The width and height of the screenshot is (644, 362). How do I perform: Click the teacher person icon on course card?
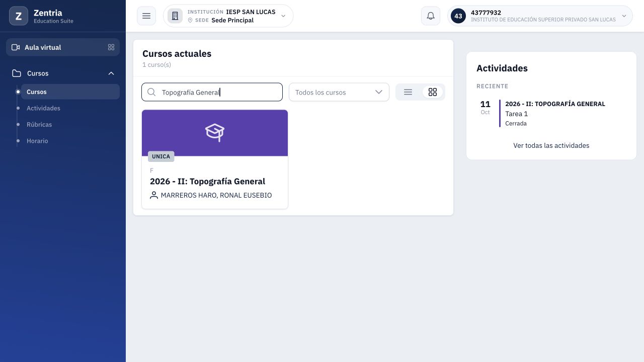coord(154,195)
